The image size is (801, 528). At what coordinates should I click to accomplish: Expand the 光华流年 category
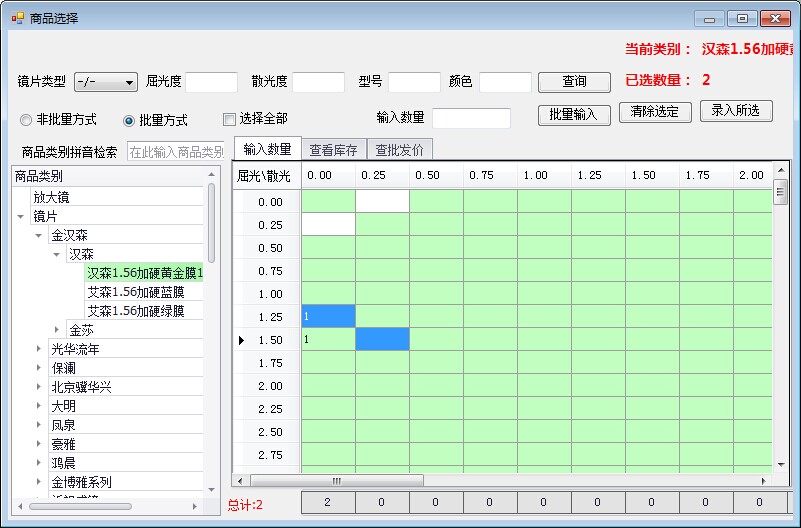click(x=39, y=349)
